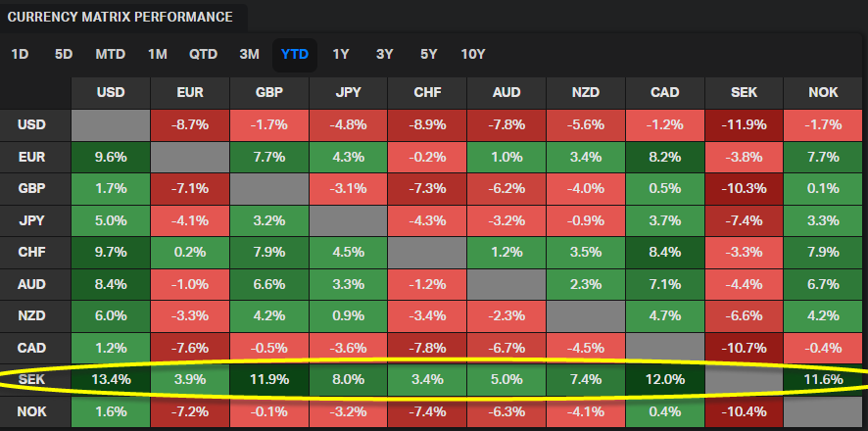Click the EUR vs USD 9.6% cell

click(111, 157)
